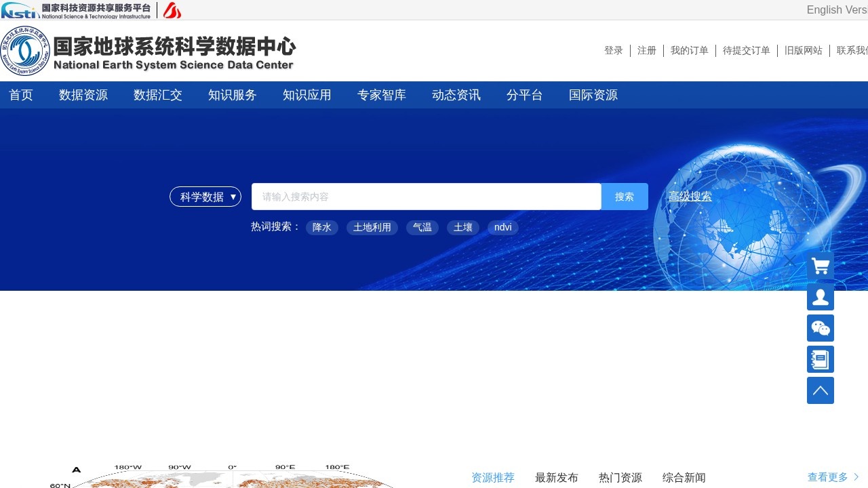Open 我的订单 link
Viewport: 868px width, 488px height.
click(690, 51)
